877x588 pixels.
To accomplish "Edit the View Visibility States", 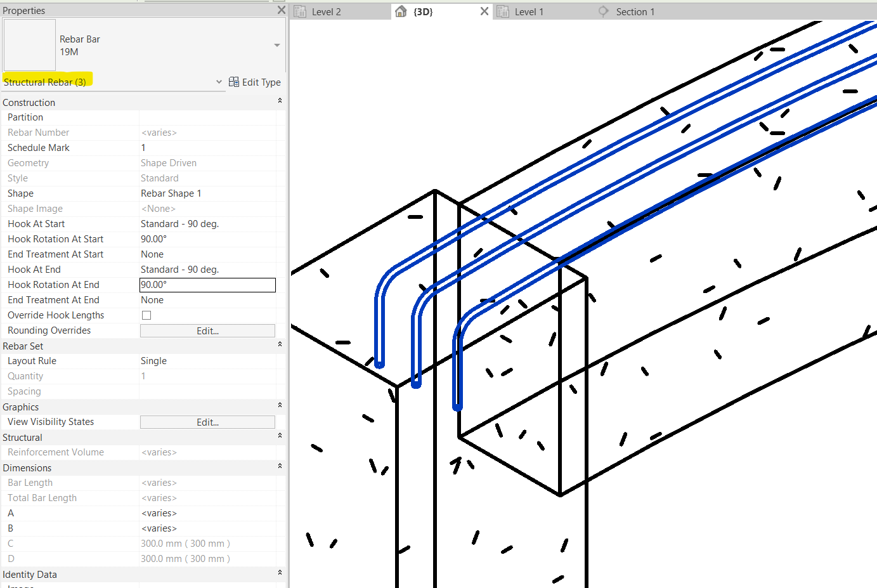I will pos(207,421).
